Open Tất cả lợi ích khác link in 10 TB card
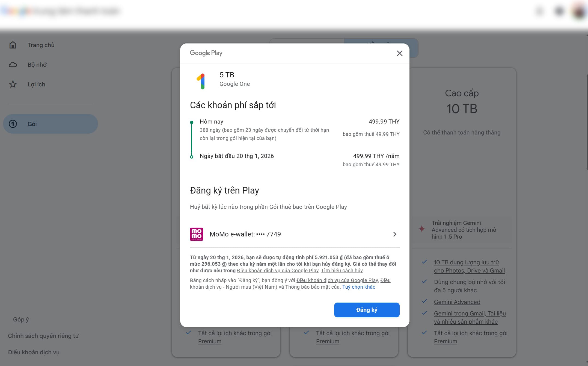588x366 pixels. [471, 337]
